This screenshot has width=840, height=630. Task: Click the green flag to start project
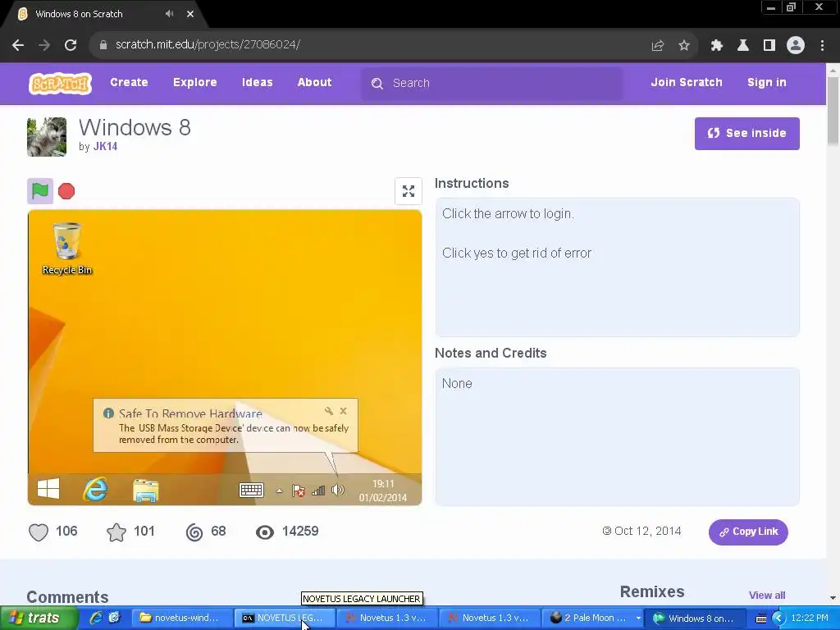pyautogui.click(x=40, y=190)
